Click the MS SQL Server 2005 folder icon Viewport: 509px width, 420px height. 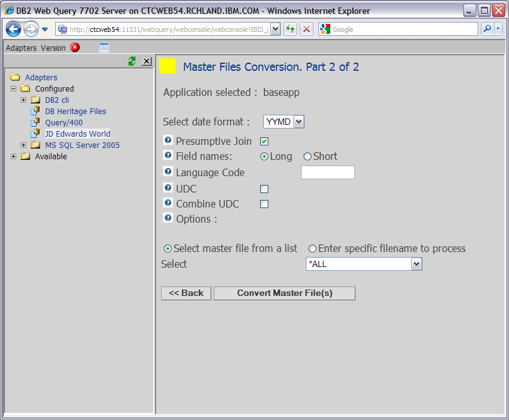[x=35, y=145]
